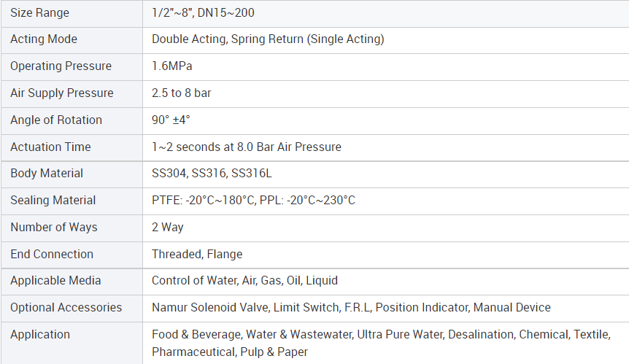
Task: Click '1~2 seconds at 8.0 Bar Air Pressure'
Action: coord(247,147)
